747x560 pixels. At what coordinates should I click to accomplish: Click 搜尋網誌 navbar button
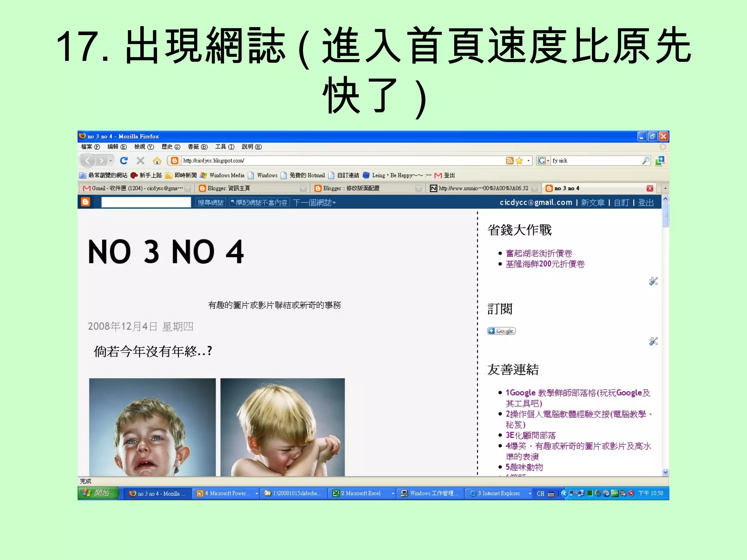210,202
